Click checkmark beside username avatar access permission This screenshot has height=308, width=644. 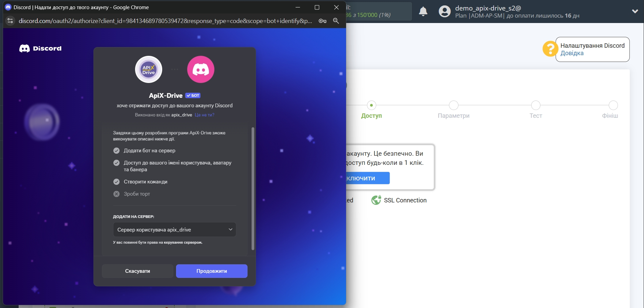tap(116, 163)
